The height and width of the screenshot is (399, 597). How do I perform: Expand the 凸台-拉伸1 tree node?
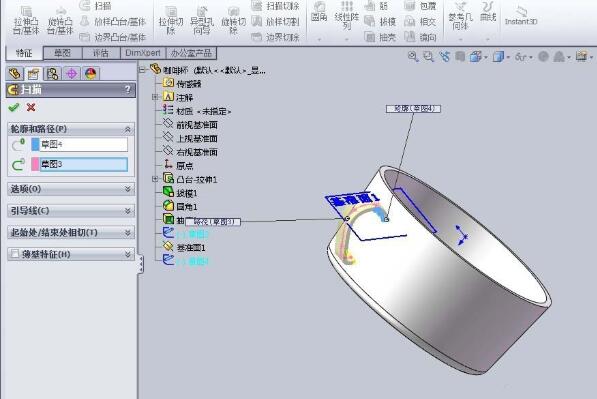click(x=155, y=179)
